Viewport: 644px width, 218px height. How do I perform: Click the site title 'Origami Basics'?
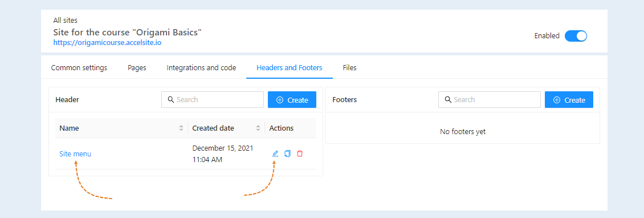[x=127, y=32]
